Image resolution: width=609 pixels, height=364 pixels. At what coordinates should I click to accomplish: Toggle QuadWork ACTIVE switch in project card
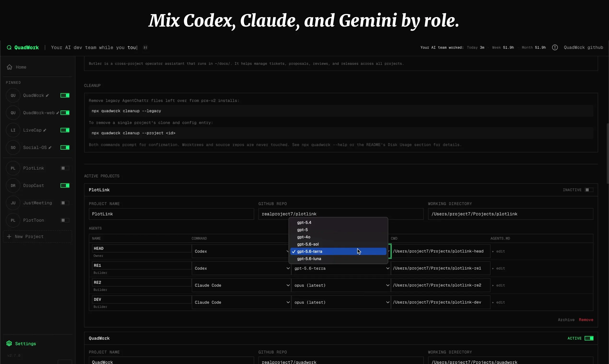(x=589, y=338)
